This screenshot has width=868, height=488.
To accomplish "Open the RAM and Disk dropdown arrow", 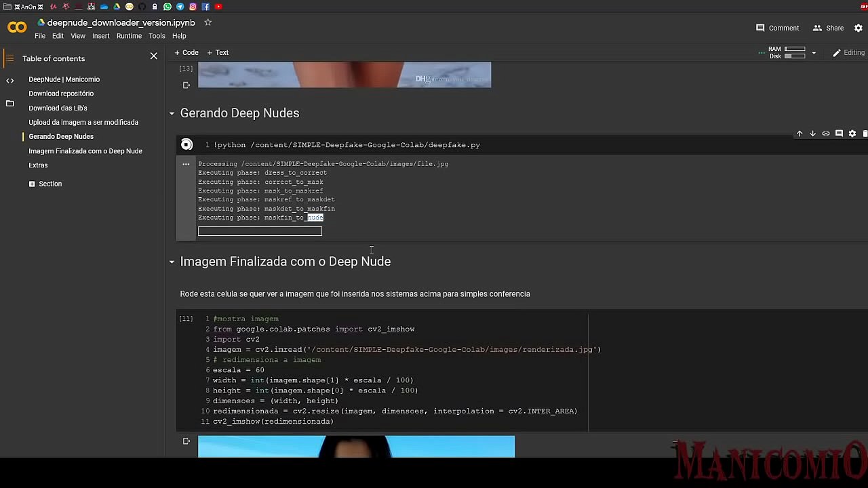I will point(814,53).
